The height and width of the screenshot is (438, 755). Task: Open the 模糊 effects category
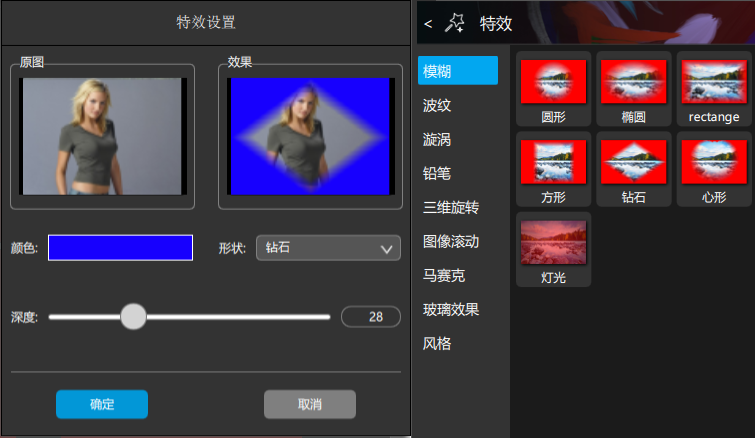tap(457, 71)
